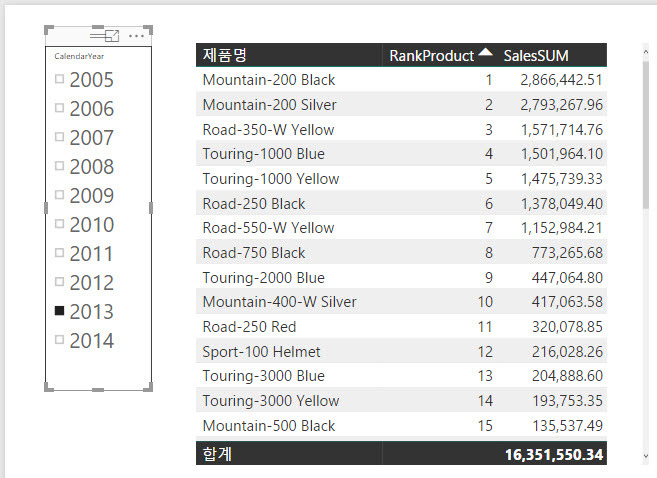The height and width of the screenshot is (478, 657).
Task: Check the 2010 year checkbox
Action: click(x=59, y=224)
